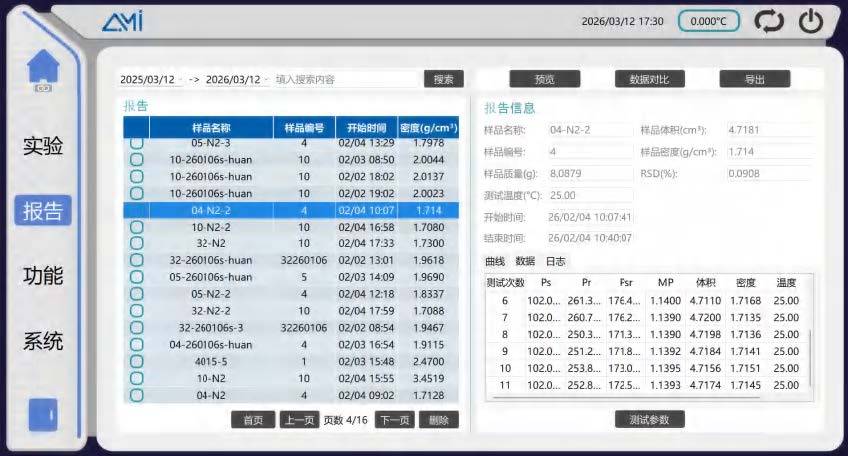Click the power off icon

[x=811, y=22]
